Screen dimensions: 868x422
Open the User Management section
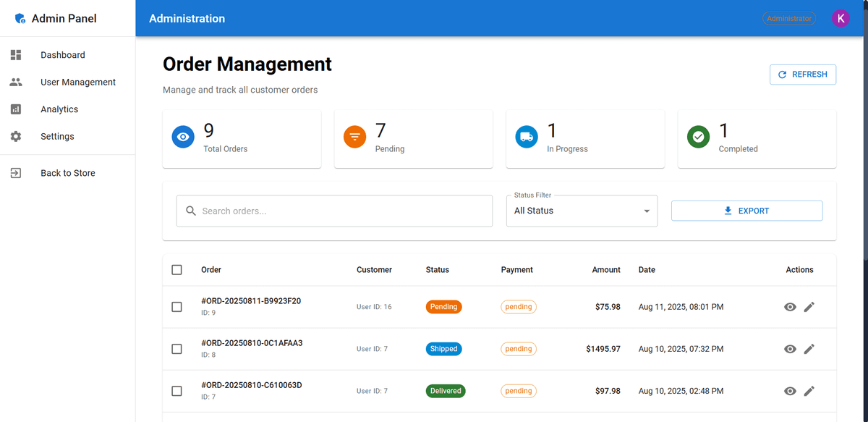click(x=78, y=82)
